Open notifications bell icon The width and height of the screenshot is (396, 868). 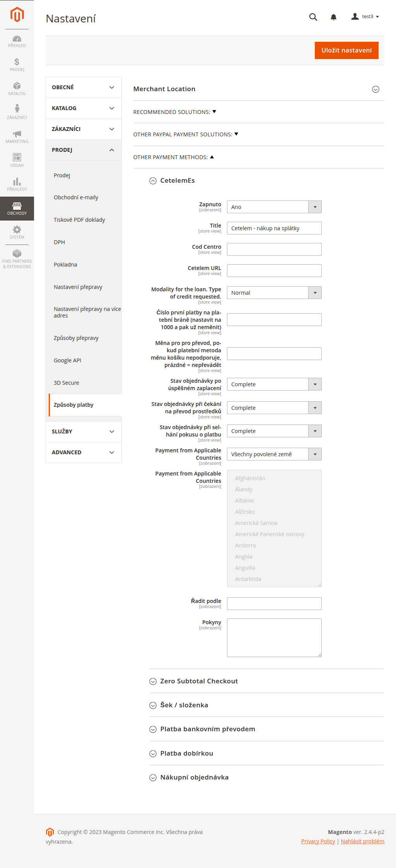(333, 17)
